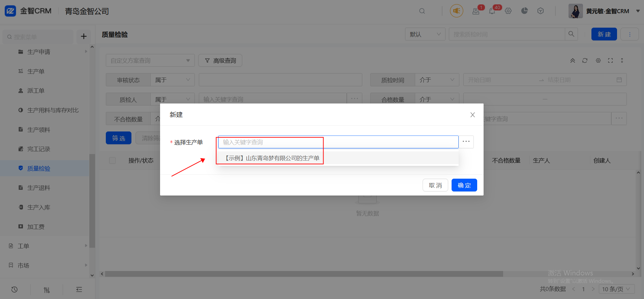Confirm with the 确定 button
644x299 pixels.
click(464, 185)
